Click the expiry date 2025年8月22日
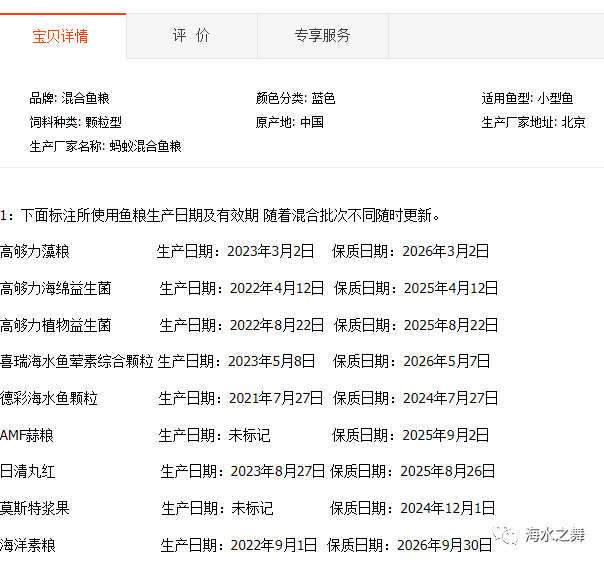This screenshot has width=604, height=562. (451, 325)
